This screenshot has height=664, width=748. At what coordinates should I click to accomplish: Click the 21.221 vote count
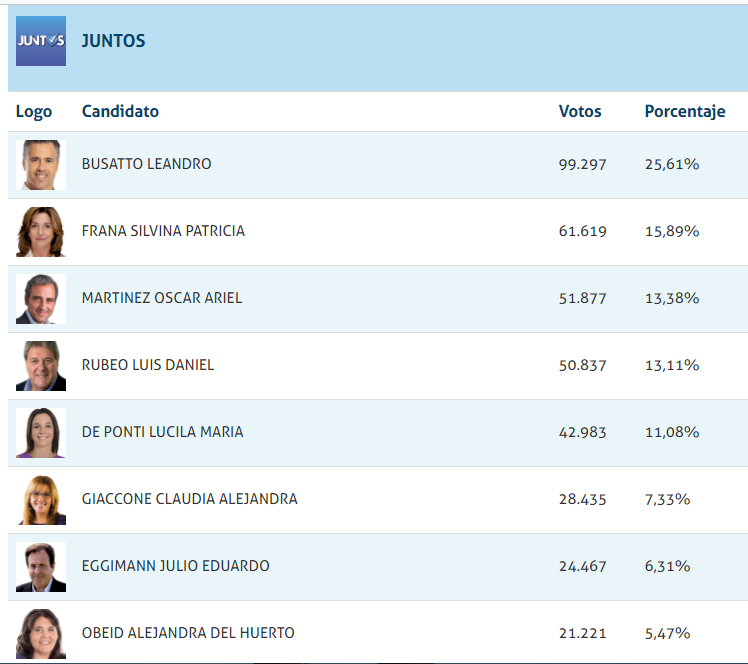coord(582,633)
